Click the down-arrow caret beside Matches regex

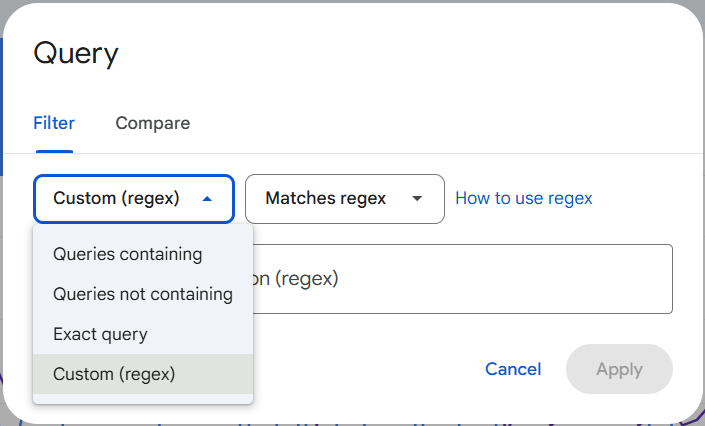tap(417, 199)
